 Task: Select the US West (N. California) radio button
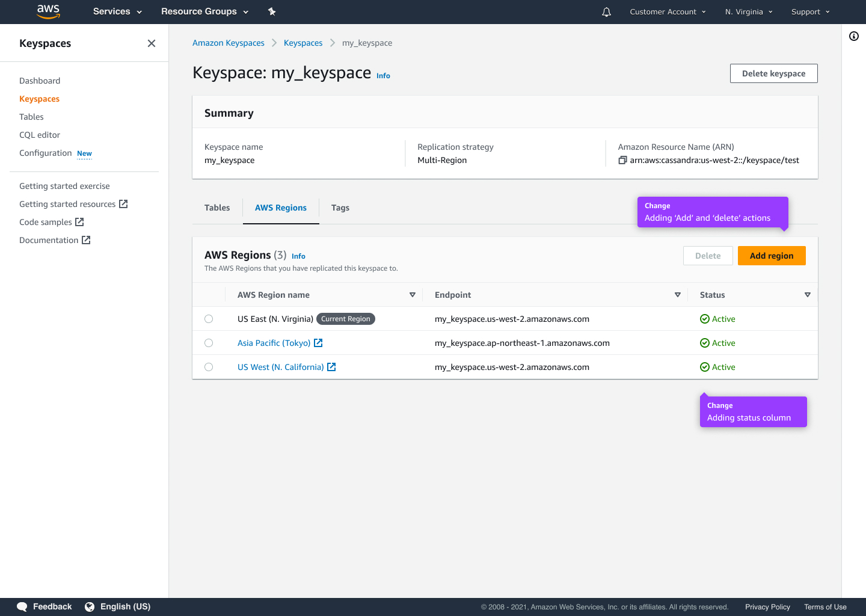click(x=209, y=367)
